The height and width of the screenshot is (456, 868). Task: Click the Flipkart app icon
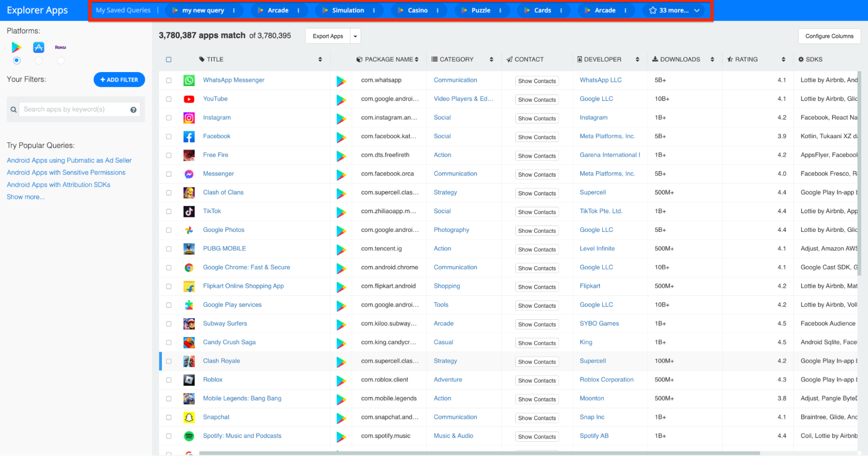(x=189, y=286)
